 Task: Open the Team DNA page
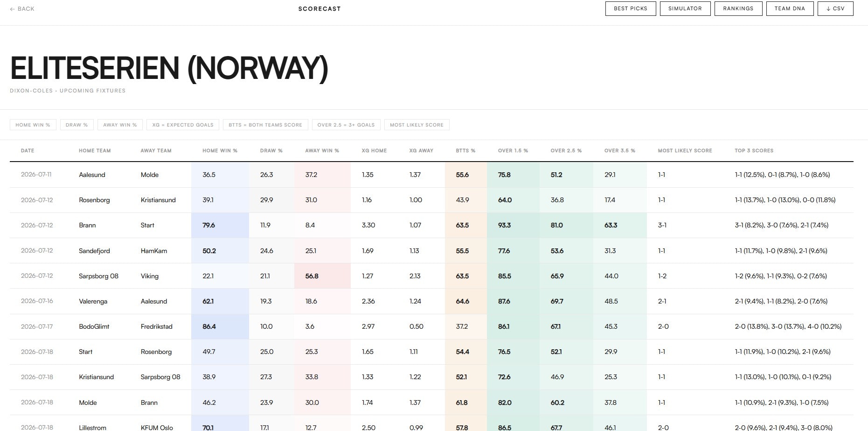coord(790,8)
